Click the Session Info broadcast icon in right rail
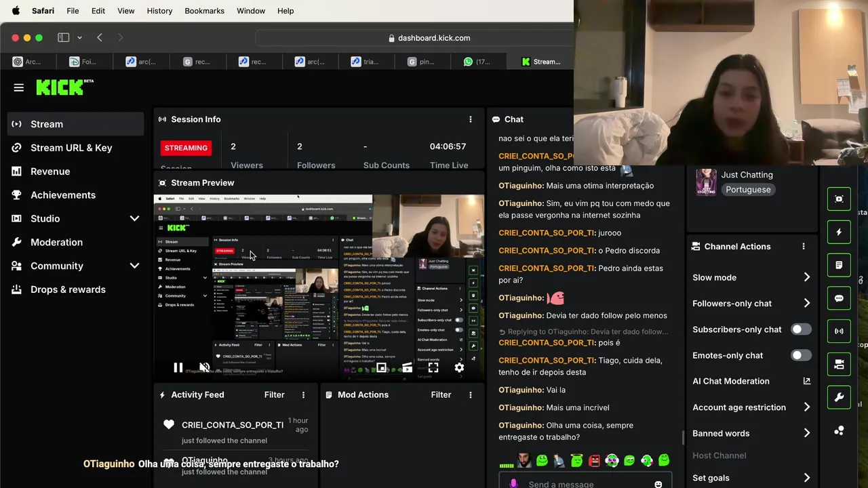This screenshot has width=868, height=488. [x=839, y=331]
